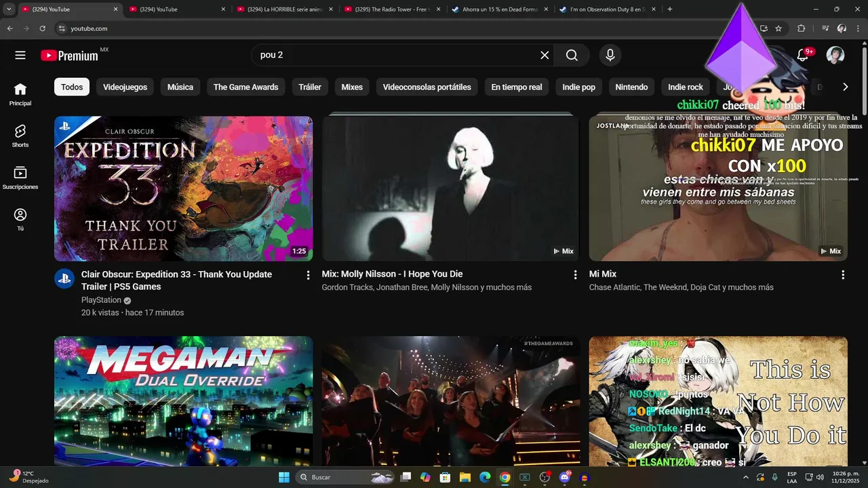The width and height of the screenshot is (868, 488).
Task: Go back with the browser back arrow
Action: point(9,28)
